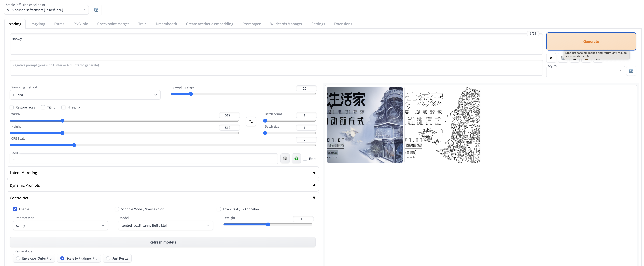Open the Sampling method dropdown

(x=85, y=95)
